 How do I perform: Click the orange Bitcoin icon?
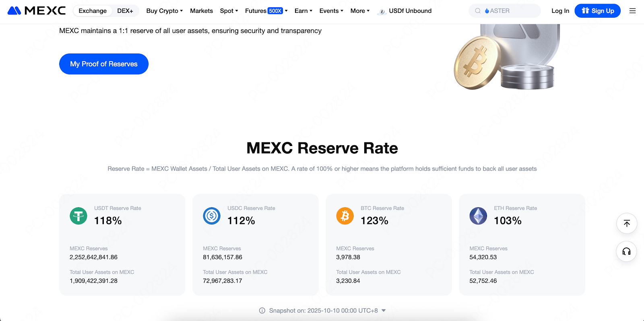[345, 216]
